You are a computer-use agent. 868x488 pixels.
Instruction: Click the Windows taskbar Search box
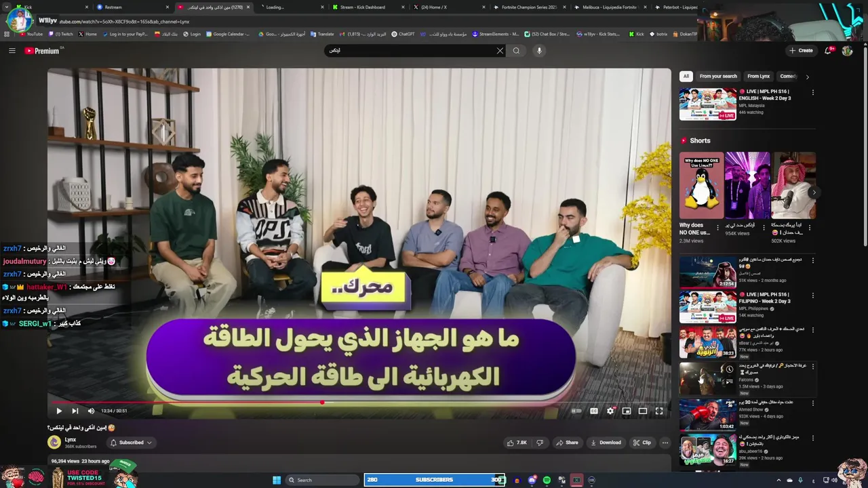pos(323,480)
